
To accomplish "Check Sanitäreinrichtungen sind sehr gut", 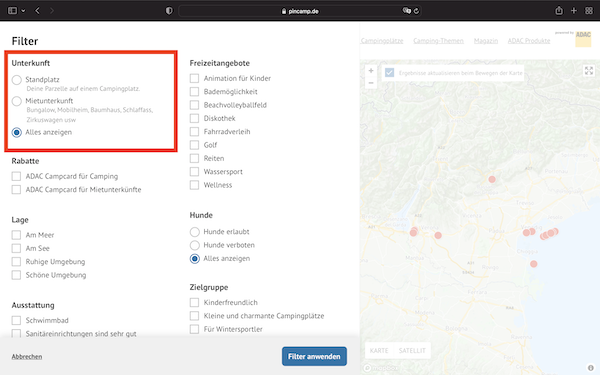I will coord(16,334).
